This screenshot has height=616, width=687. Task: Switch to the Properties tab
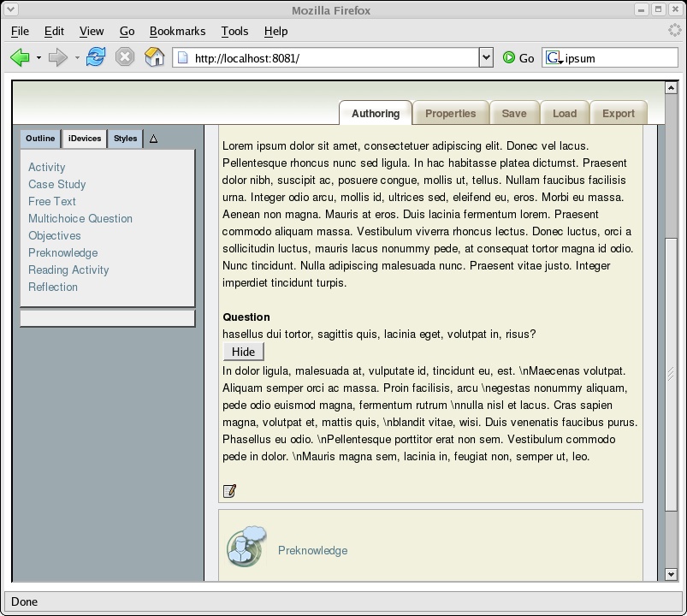(x=450, y=113)
